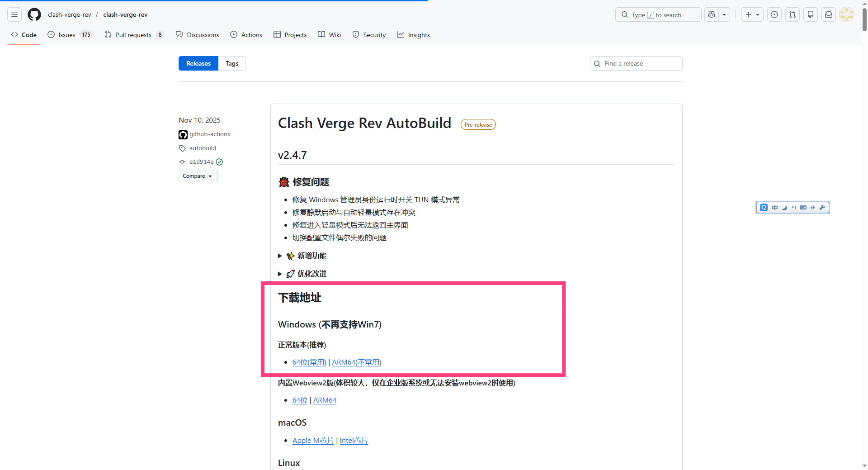Open the pull requests icon near your avatar

[792, 14]
